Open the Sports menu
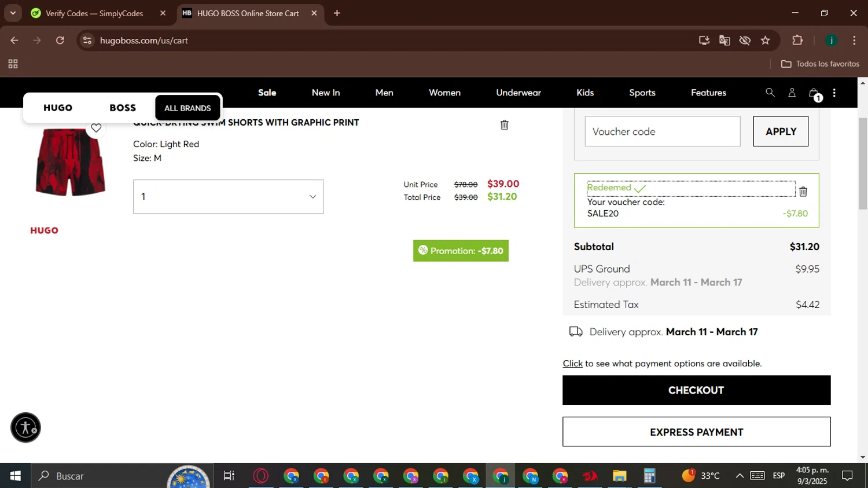 click(642, 93)
